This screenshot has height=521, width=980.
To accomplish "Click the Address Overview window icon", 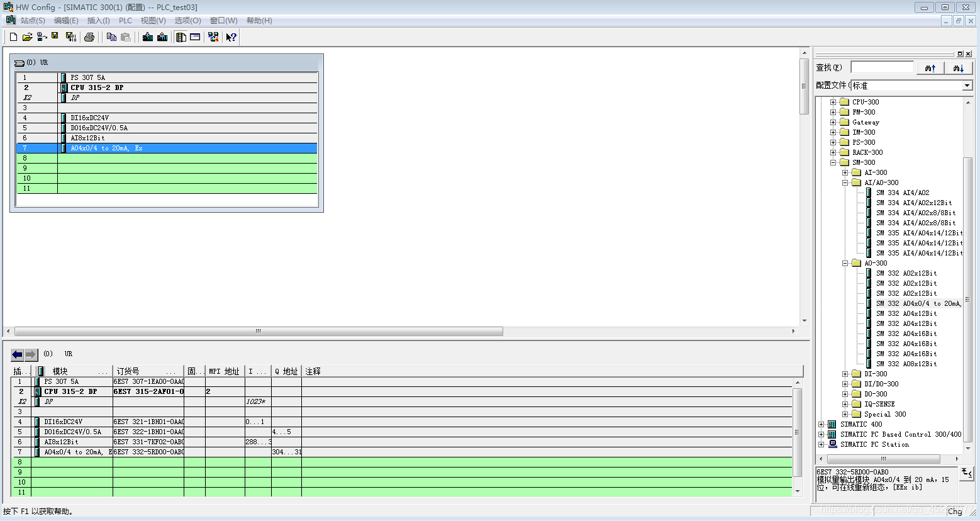I will [196, 37].
